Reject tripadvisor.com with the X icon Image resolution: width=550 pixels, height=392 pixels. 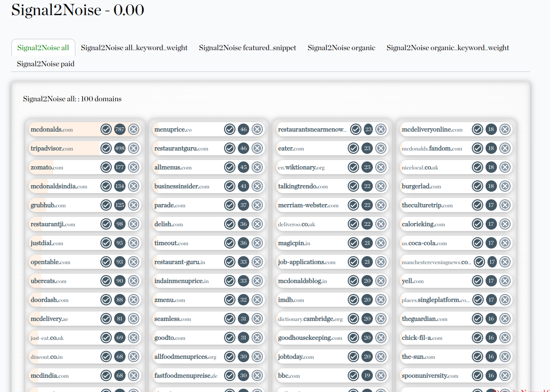[x=134, y=148]
